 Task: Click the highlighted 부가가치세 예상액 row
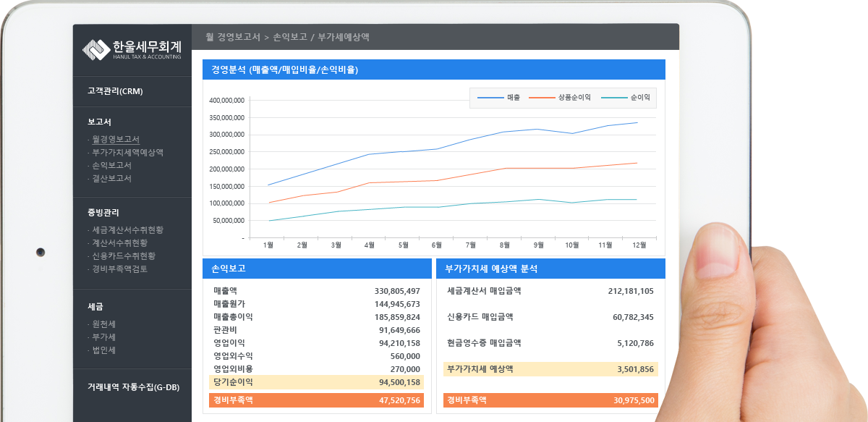click(x=550, y=369)
